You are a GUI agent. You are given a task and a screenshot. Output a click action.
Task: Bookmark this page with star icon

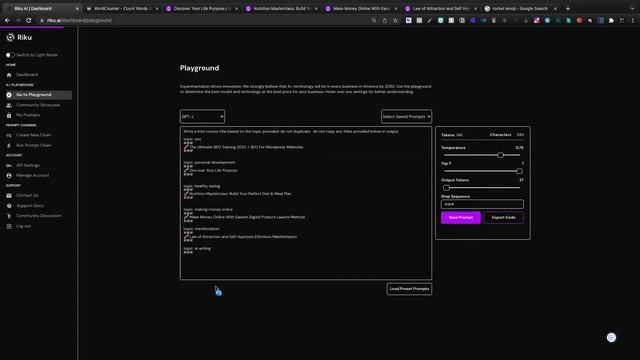pyautogui.click(x=395, y=20)
